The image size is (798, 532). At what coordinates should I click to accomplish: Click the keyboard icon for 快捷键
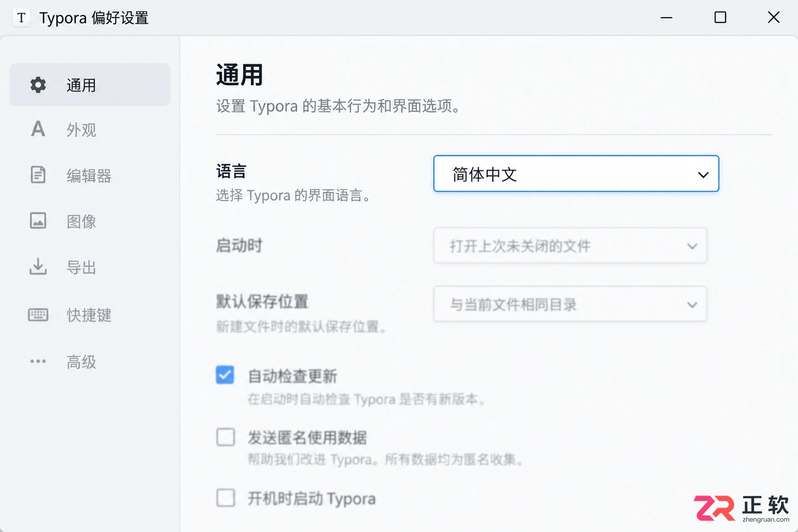point(38,315)
